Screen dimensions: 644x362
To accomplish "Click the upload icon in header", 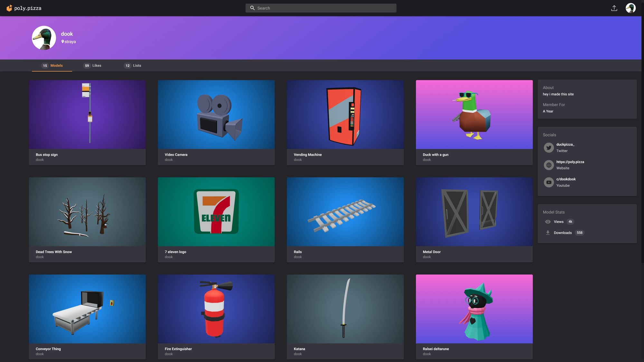I will coord(614,8).
